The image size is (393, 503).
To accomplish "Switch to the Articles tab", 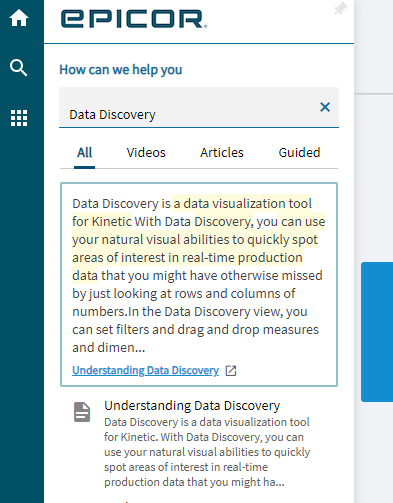I will (222, 153).
